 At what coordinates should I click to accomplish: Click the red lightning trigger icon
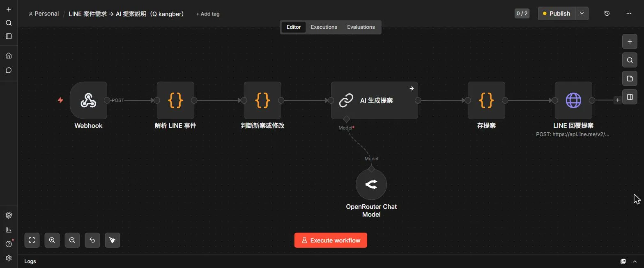point(60,100)
